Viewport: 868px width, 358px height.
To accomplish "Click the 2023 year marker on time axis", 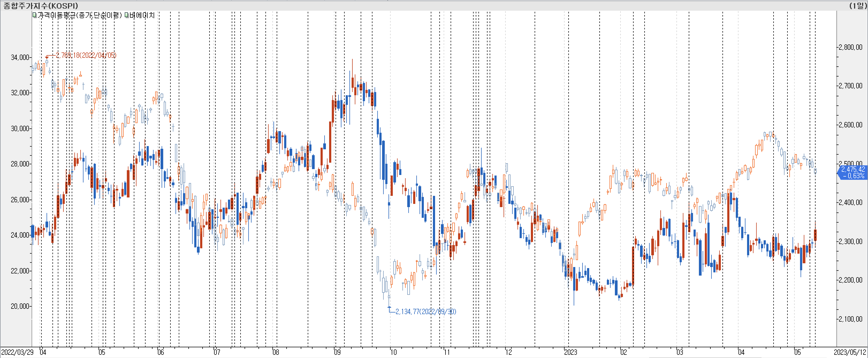I will click(x=570, y=352).
